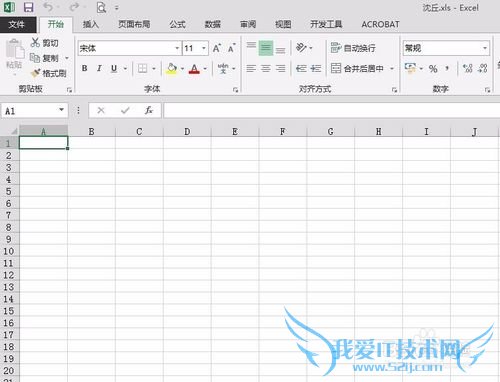
Task: Toggle middle vertical alignment
Action: tap(266, 48)
